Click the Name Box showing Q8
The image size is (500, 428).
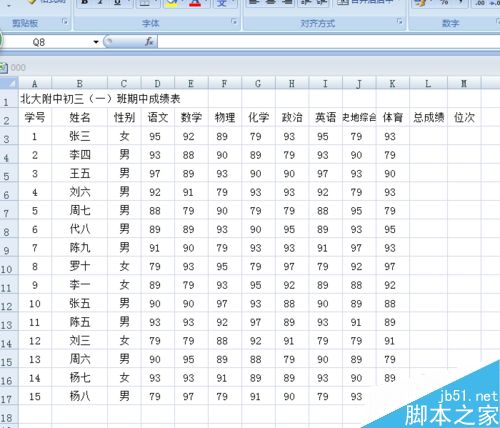47,42
